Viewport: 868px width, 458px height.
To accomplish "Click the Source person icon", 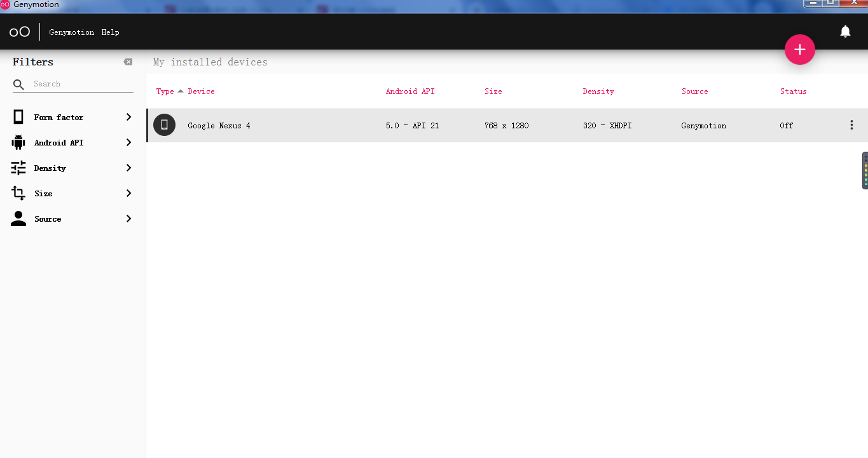I will (x=18, y=219).
